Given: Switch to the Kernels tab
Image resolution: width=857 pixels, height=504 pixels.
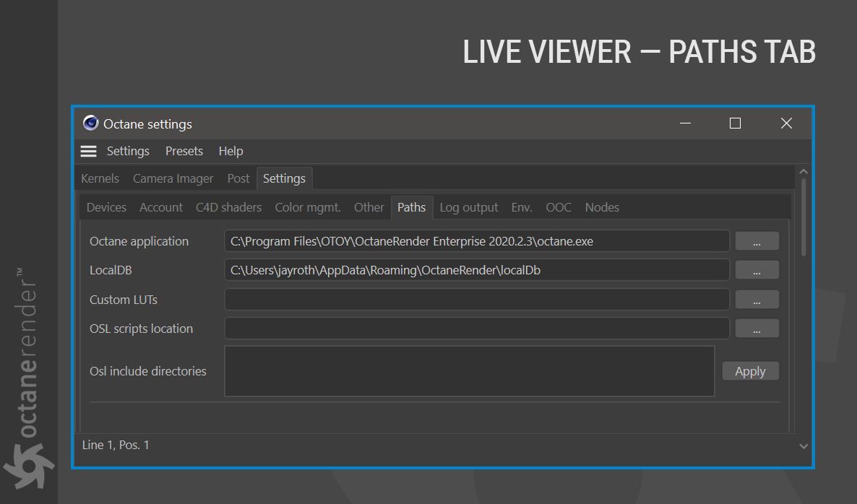Looking at the screenshot, I should click(100, 178).
